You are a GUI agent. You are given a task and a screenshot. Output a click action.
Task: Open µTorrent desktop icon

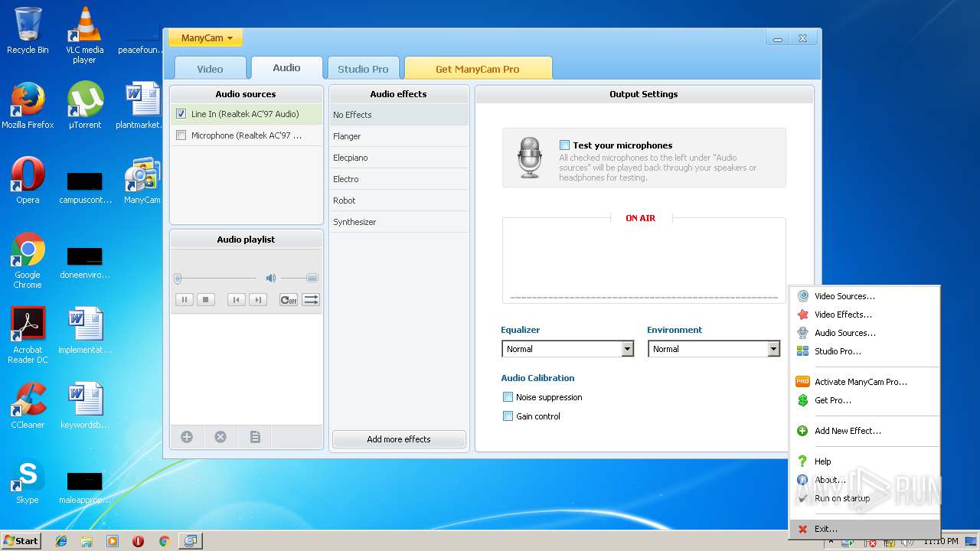[85, 106]
